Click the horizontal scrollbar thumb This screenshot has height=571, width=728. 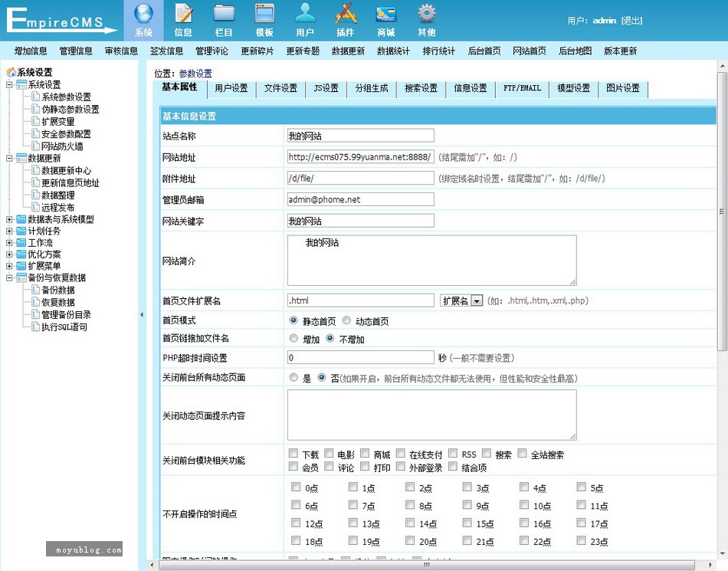pyautogui.click(x=427, y=565)
